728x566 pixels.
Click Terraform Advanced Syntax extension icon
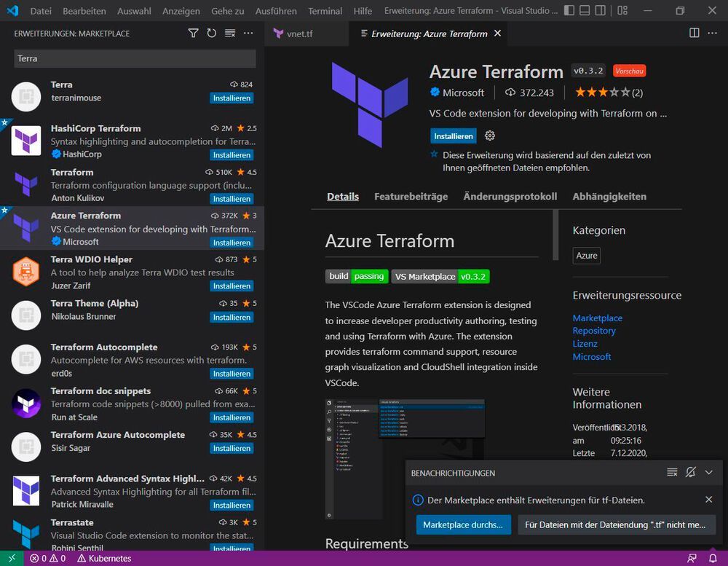pos(26,490)
